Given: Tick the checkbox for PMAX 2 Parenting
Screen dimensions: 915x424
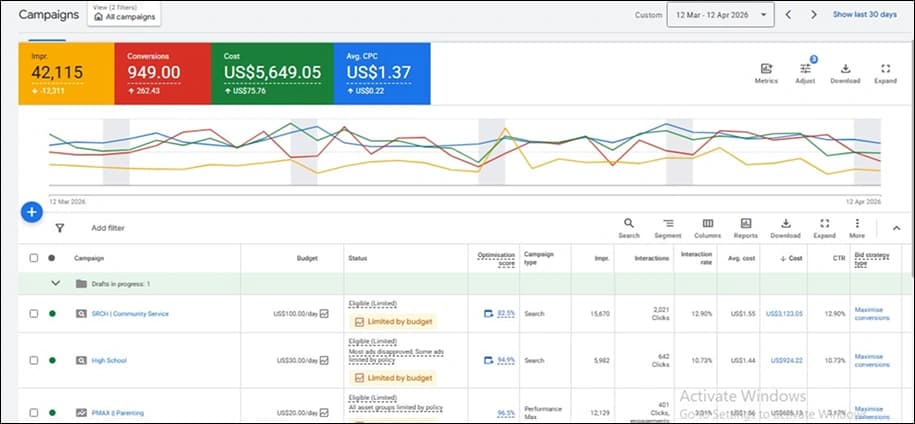Looking at the screenshot, I should coord(34,413).
